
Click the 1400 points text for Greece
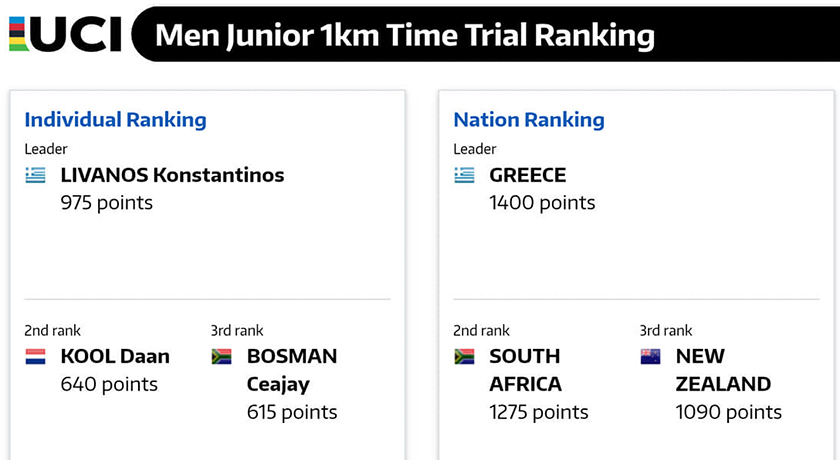pyautogui.click(x=542, y=203)
